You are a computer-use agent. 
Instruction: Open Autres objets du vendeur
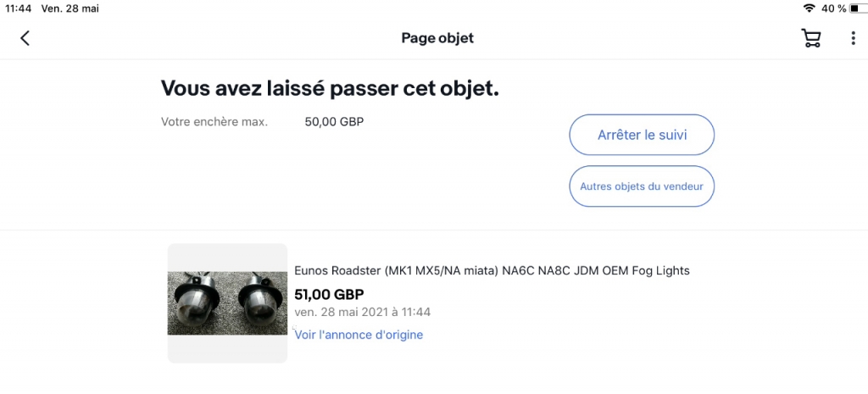pos(642,186)
